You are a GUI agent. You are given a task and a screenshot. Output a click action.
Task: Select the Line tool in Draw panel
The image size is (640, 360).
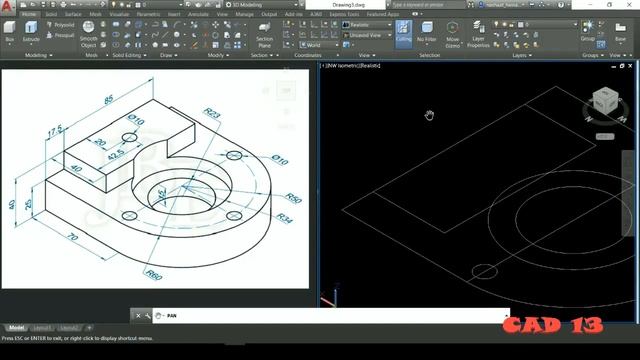tap(165, 35)
